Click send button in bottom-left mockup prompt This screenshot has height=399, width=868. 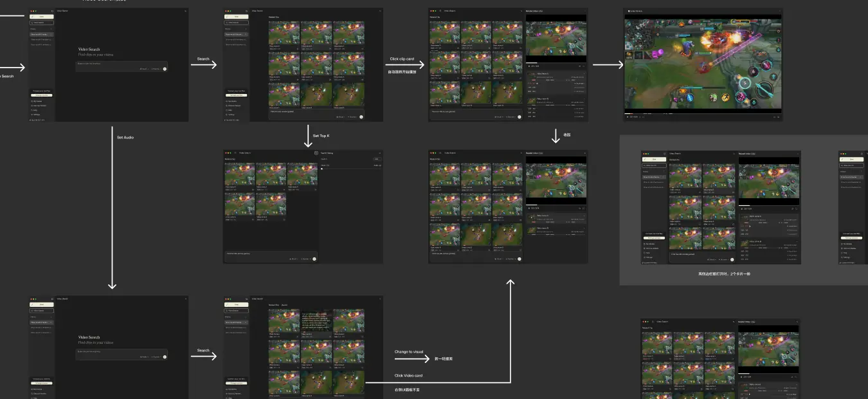tap(165, 357)
